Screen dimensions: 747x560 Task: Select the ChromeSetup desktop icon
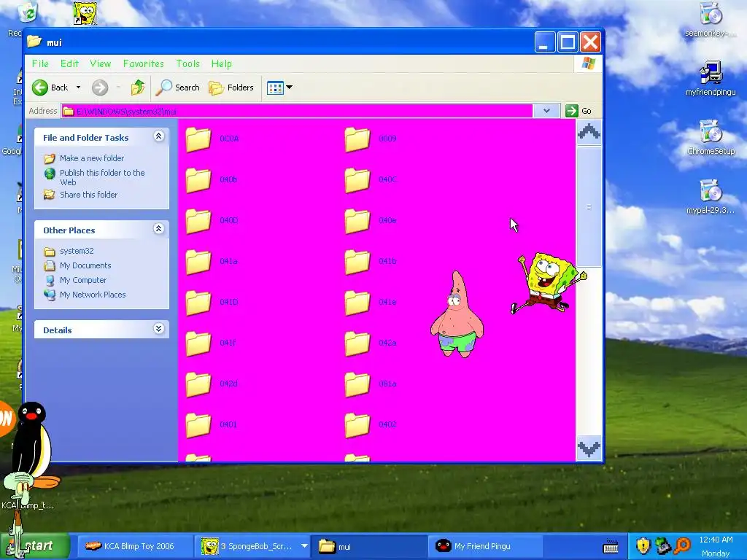pos(711,138)
